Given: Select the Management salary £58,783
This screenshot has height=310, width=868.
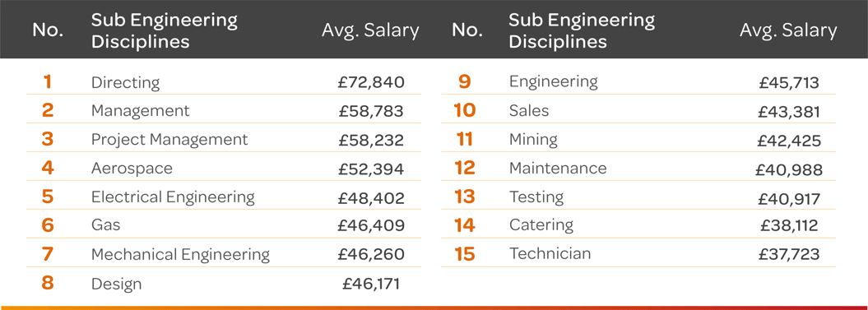Looking at the screenshot, I should pyautogui.click(x=372, y=111).
